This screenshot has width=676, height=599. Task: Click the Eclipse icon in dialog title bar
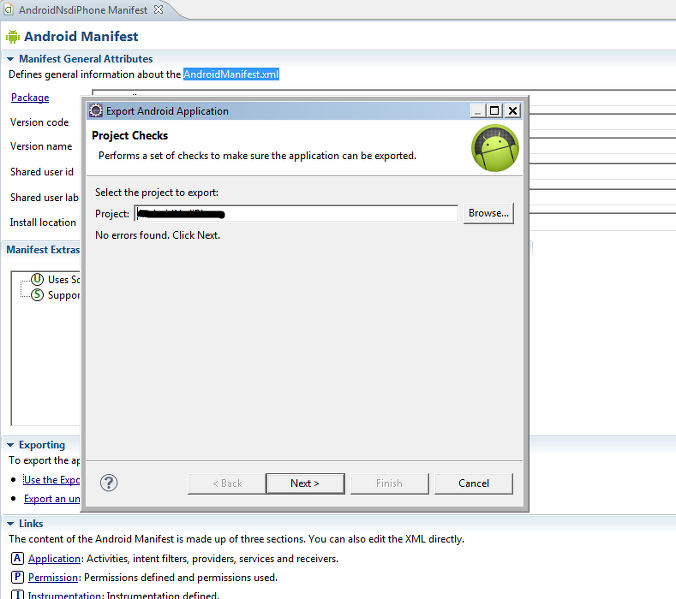point(95,111)
